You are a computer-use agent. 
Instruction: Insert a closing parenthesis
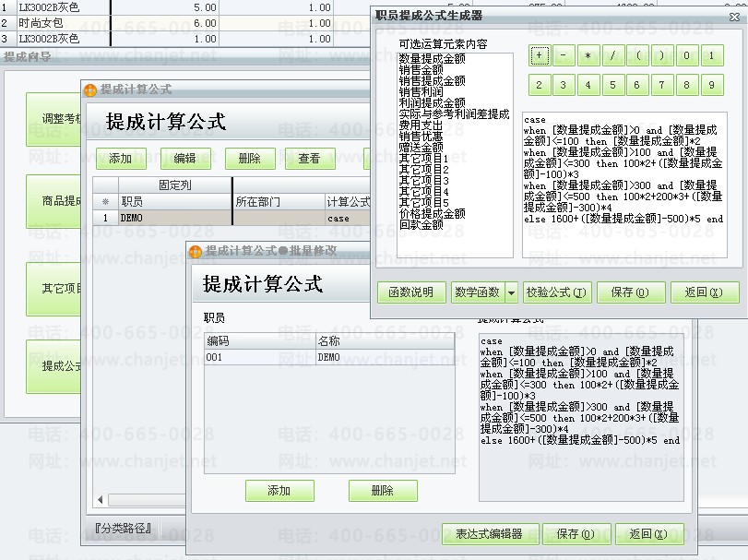click(661, 55)
